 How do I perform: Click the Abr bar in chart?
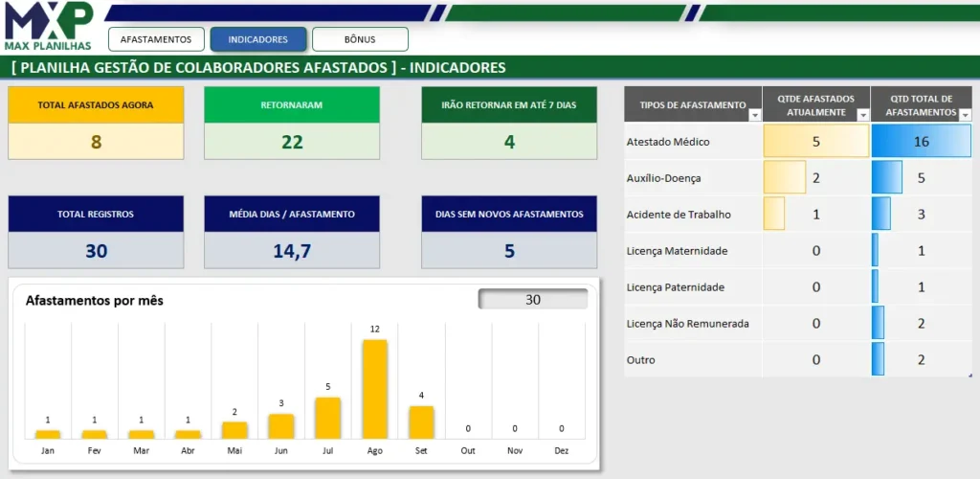[188, 434]
